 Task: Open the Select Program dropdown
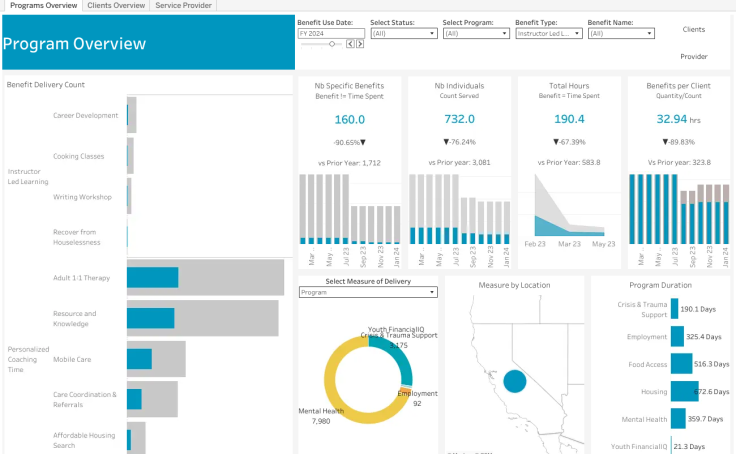point(476,33)
